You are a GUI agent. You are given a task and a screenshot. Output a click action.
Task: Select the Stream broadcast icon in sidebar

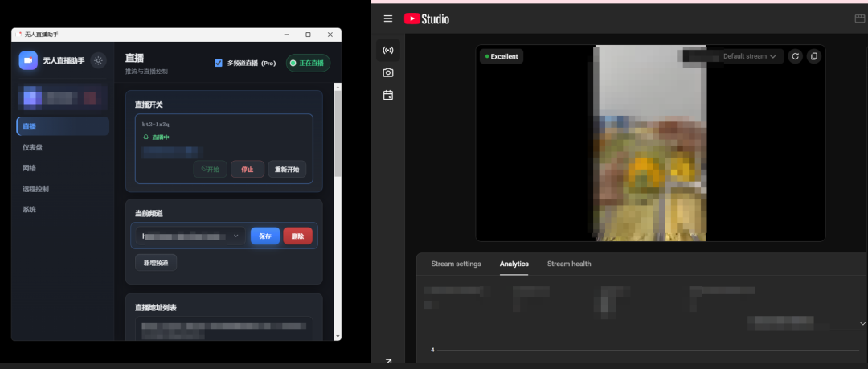(388, 51)
